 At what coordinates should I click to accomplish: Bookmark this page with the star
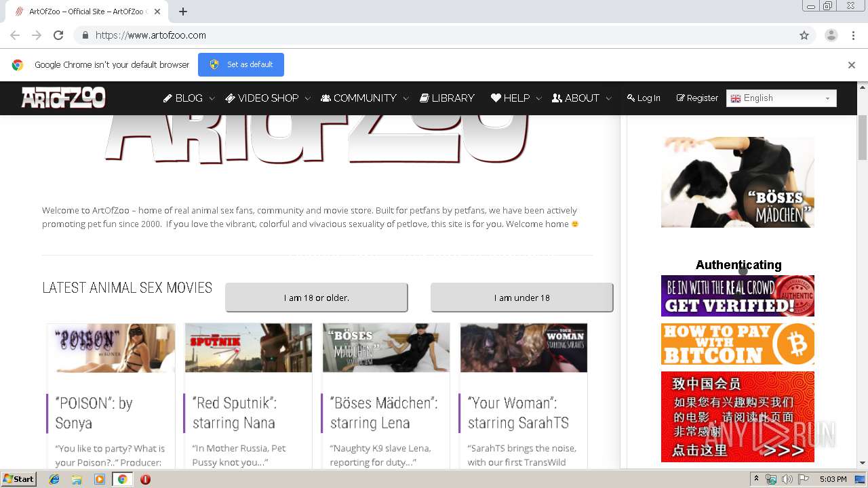(x=804, y=35)
